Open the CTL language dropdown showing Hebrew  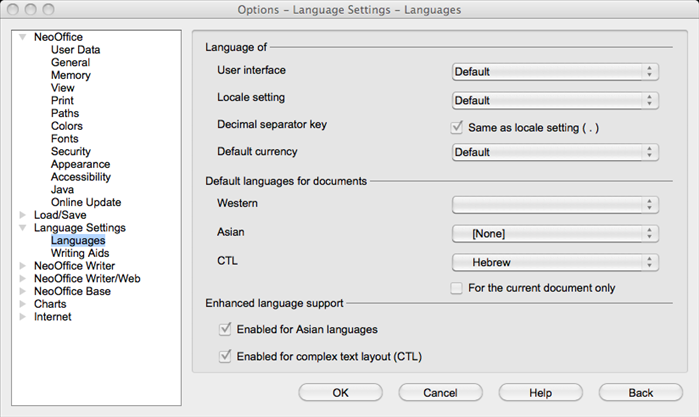[555, 263]
